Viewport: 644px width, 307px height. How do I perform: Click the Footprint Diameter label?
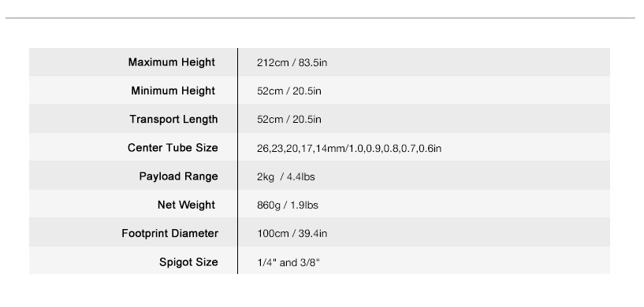[169, 234]
